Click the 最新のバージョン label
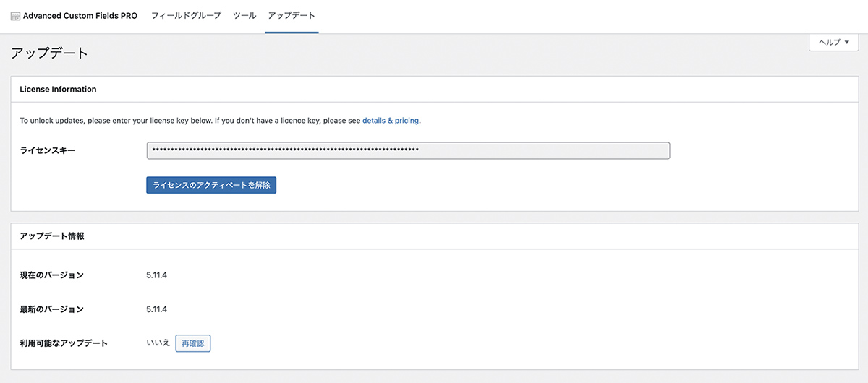The height and width of the screenshot is (383, 868). (x=51, y=309)
